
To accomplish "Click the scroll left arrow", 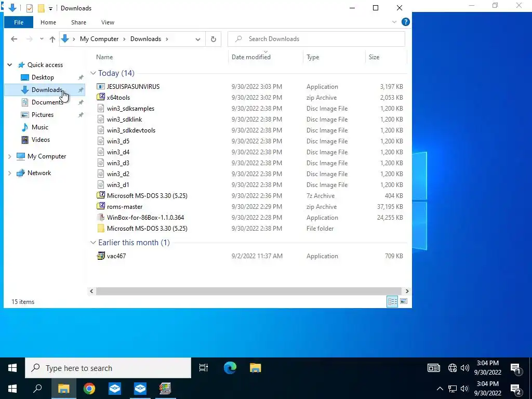I will pos(91,291).
